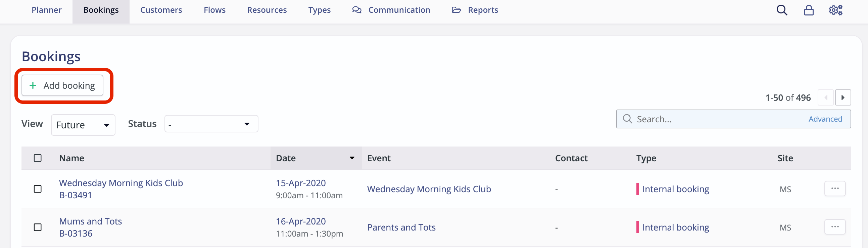Switch to the Planner tab
Image resolution: width=868 pixels, height=248 pixels.
(46, 10)
